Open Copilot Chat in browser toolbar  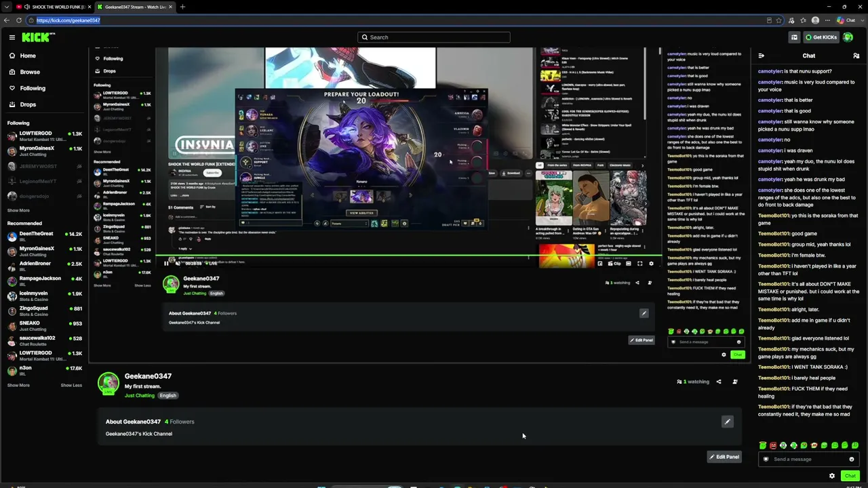point(846,20)
